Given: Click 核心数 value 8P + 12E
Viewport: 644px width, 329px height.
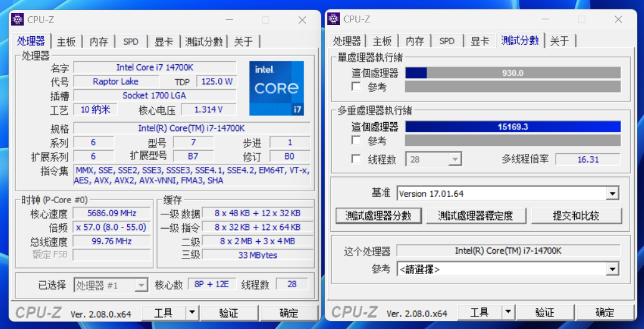Looking at the screenshot, I should click(x=213, y=284).
